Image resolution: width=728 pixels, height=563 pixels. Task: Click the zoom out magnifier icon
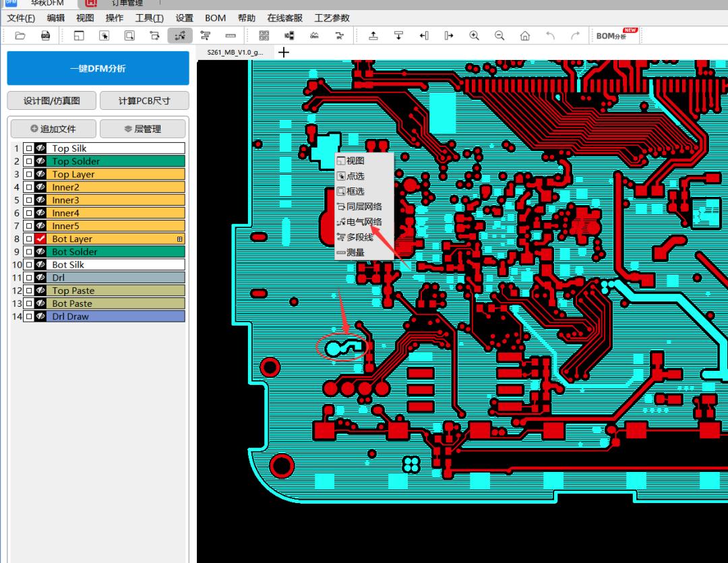coord(499,36)
